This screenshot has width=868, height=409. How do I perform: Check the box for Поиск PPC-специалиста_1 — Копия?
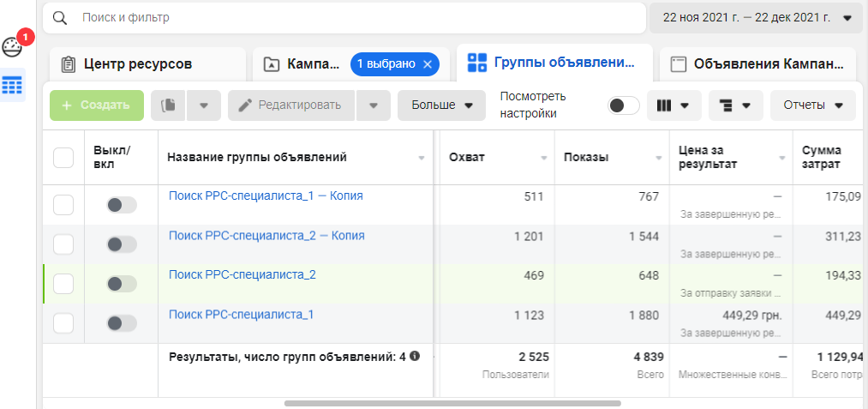click(x=63, y=205)
